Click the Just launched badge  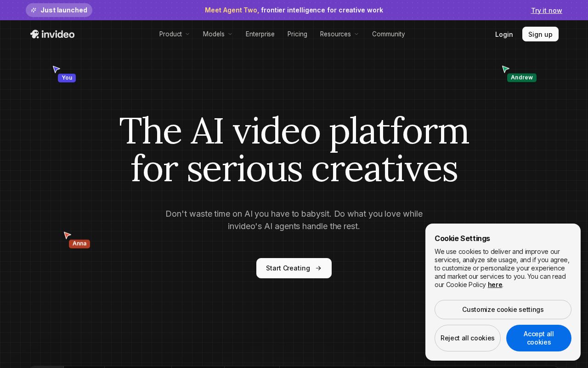tap(59, 10)
